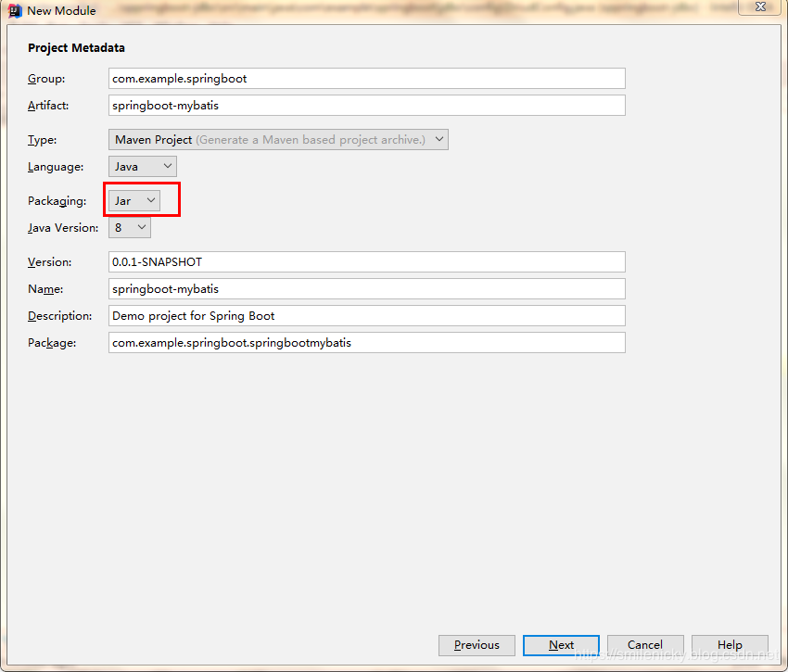The height and width of the screenshot is (672, 788).
Task: Click the Group input field
Action: click(x=367, y=79)
